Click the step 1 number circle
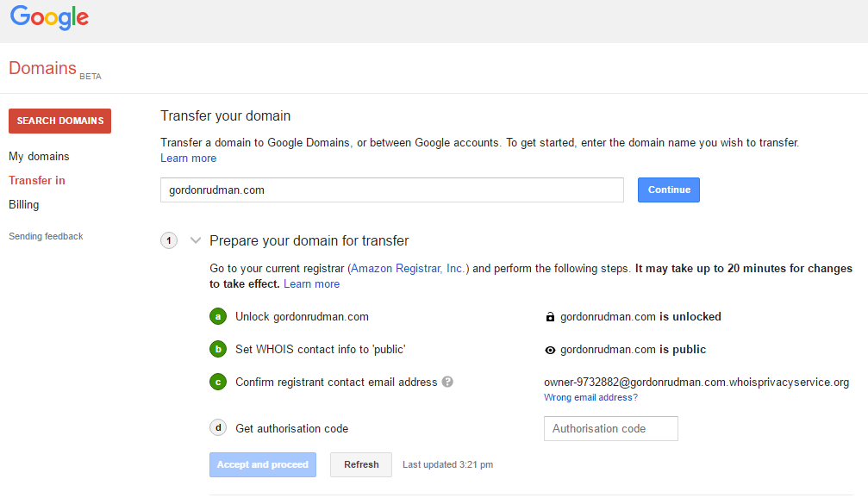 click(x=169, y=240)
